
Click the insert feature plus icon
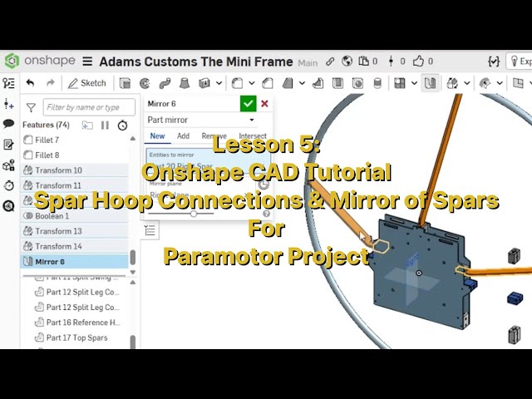click(x=9, y=104)
